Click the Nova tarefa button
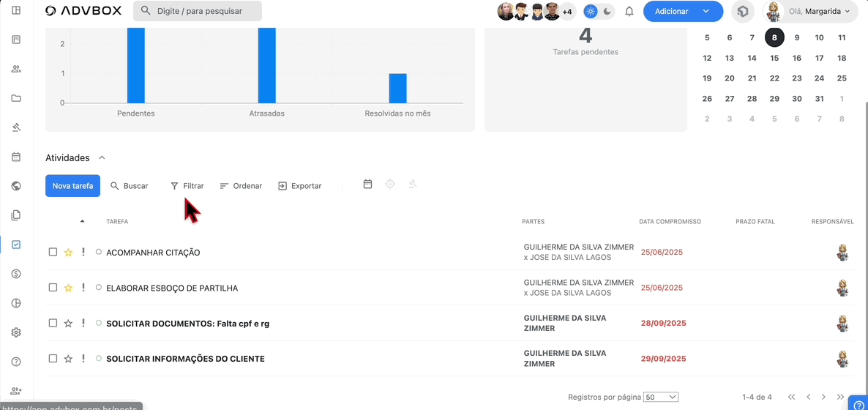The image size is (868, 410). pos(72,186)
